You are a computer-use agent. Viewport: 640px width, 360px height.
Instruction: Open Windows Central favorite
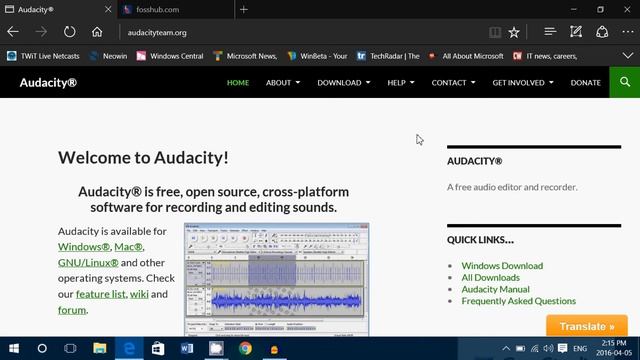point(170,56)
